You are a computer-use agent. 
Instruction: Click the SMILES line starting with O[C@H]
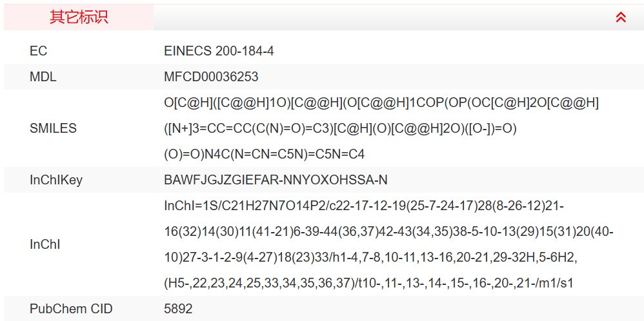381,102
